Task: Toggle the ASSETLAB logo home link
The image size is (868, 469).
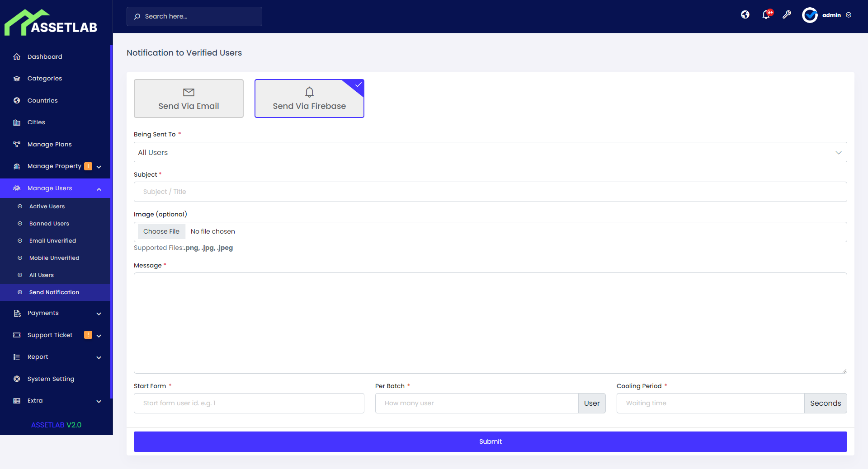Action: click(51, 21)
